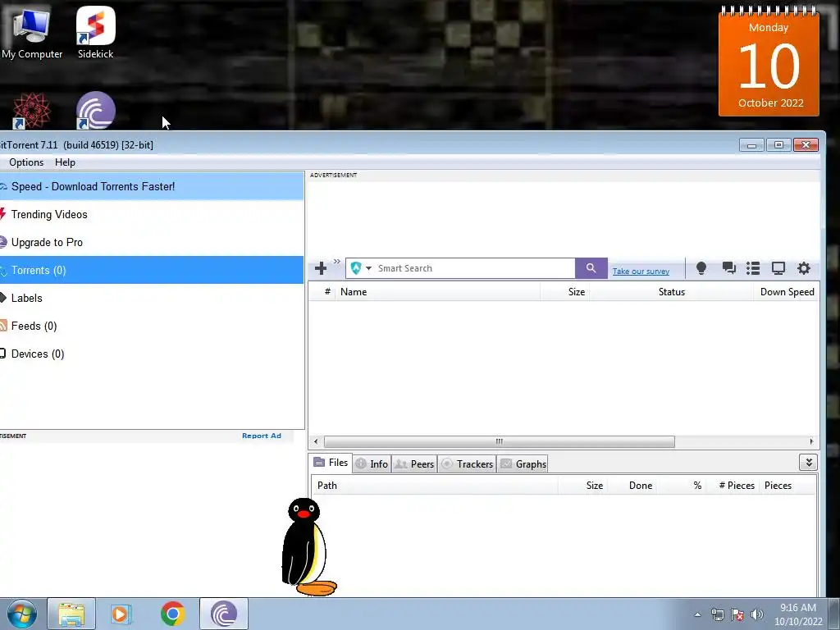This screenshot has width=840, height=630.
Task: Click the torrent list horizontal scrollbar thumb
Action: pyautogui.click(x=500, y=441)
